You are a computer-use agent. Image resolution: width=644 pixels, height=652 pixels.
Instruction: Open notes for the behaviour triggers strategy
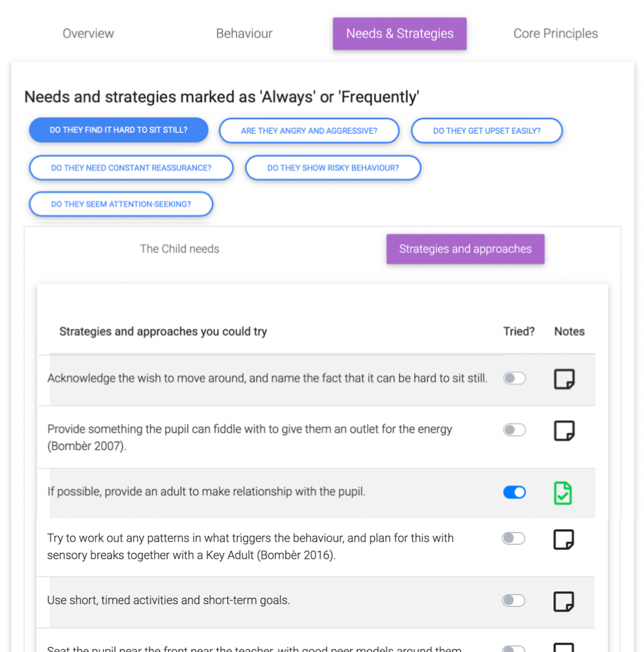point(563,539)
